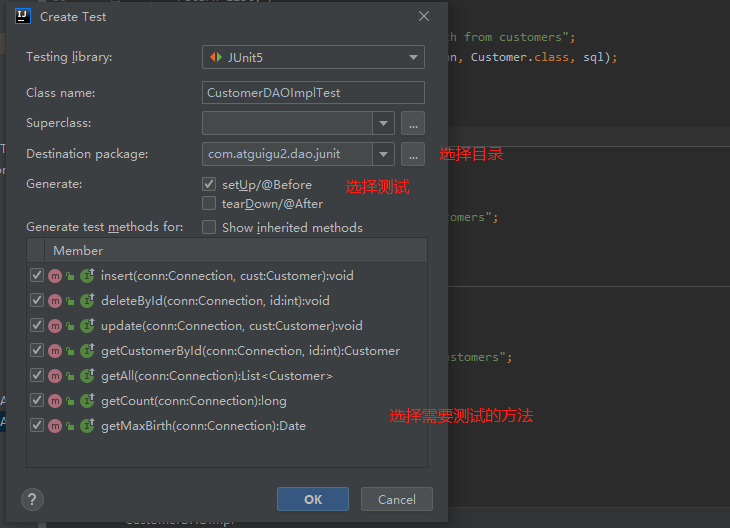Select getCustomerById(conn:Connection, id:int):Customer row text
The height and width of the screenshot is (528, 730).
250,351
